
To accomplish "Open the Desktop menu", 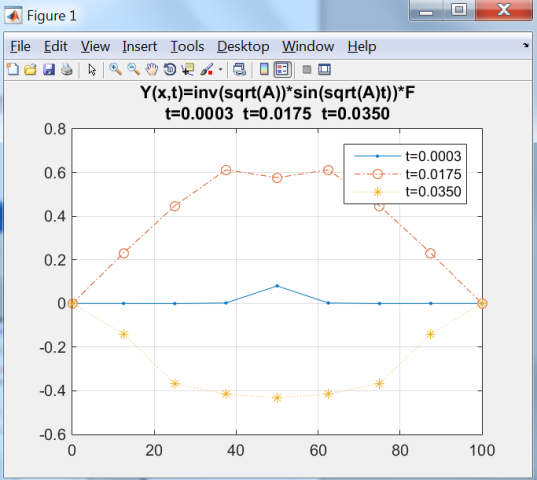I will 243,46.
